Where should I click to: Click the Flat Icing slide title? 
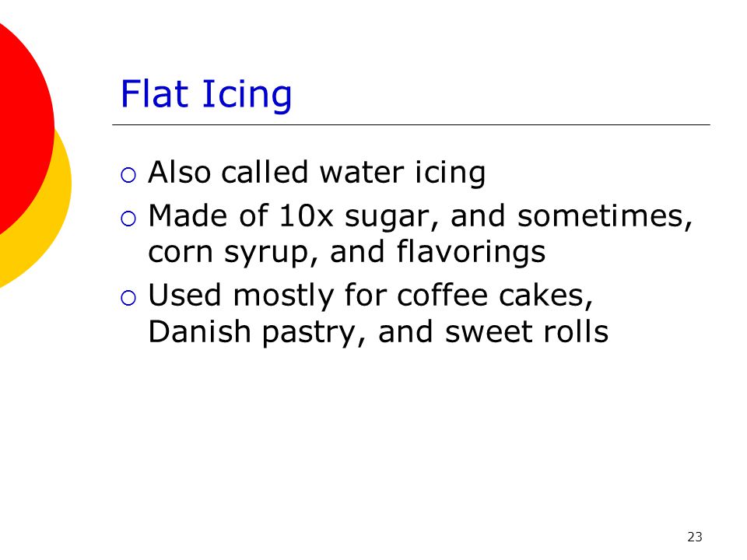click(205, 95)
